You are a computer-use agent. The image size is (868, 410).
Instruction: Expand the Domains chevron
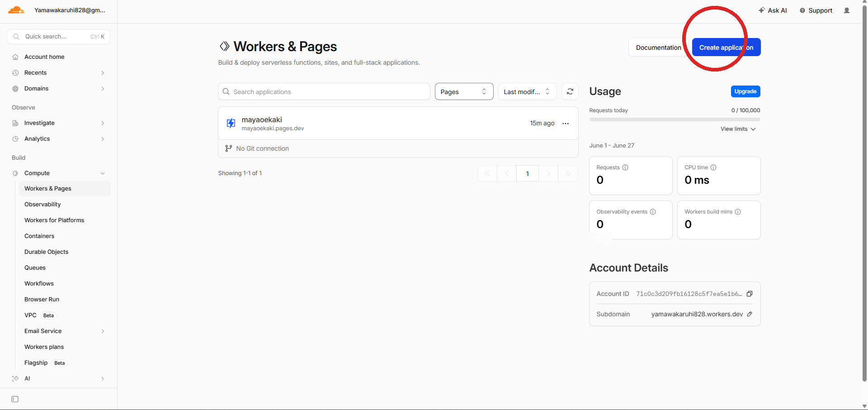click(x=103, y=89)
